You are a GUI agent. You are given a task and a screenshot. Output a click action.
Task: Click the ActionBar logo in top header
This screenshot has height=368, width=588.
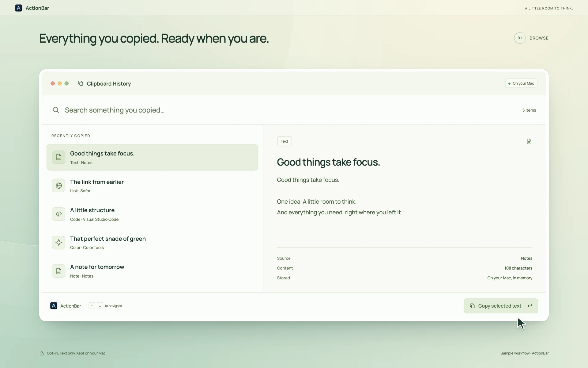(18, 8)
